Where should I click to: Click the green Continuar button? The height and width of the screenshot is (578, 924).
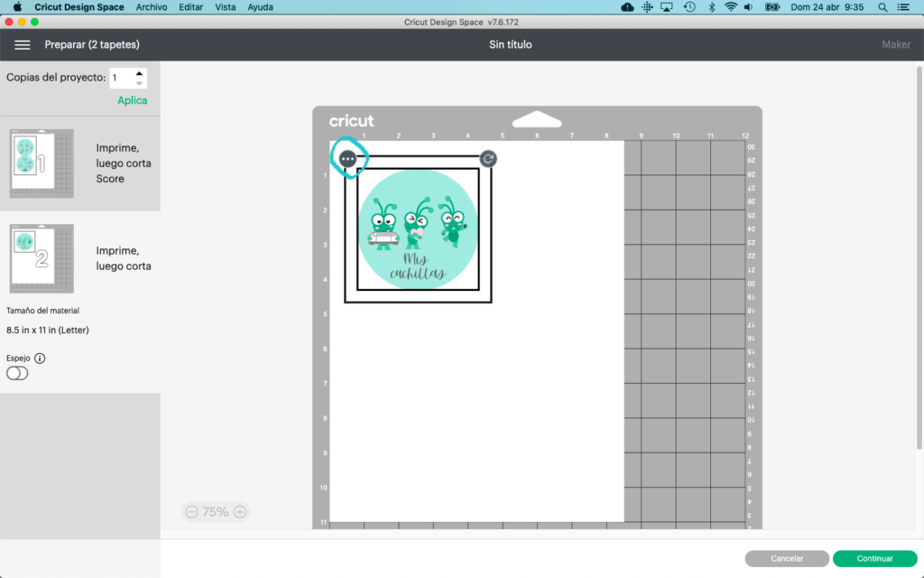(874, 558)
